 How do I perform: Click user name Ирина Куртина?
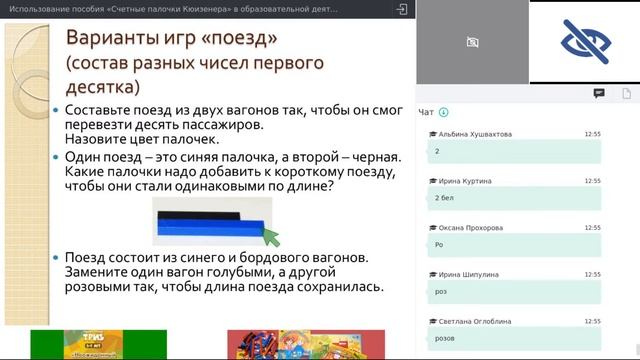[x=465, y=181]
